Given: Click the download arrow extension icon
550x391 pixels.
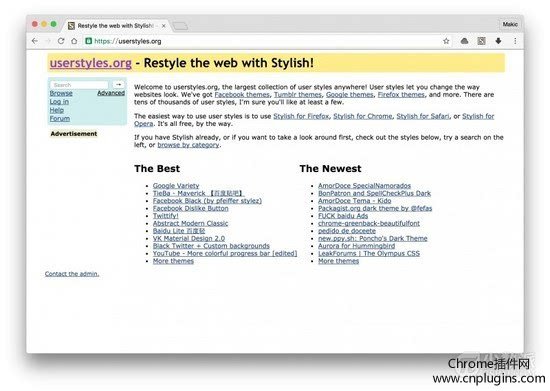Looking at the screenshot, I should (x=498, y=41).
